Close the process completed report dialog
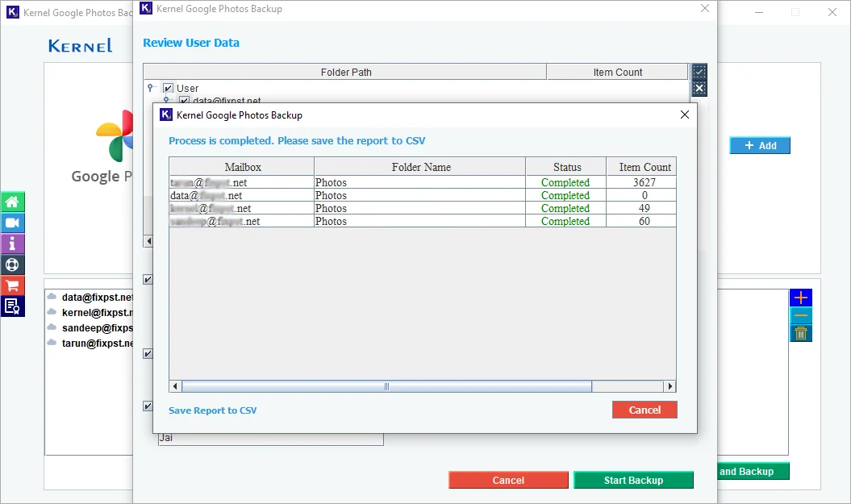Screen dimensions: 851x504 pos(685,115)
